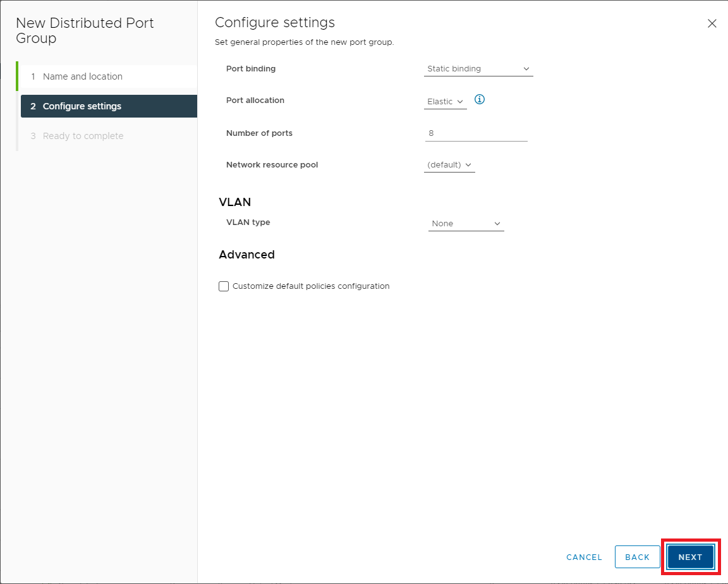Open the Port binding dropdown
Screen dimensions: 728x584
point(478,69)
